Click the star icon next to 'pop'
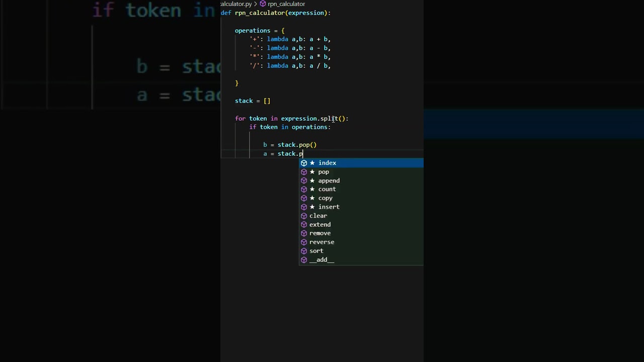Screen dimensions: 644x362 [312, 172]
